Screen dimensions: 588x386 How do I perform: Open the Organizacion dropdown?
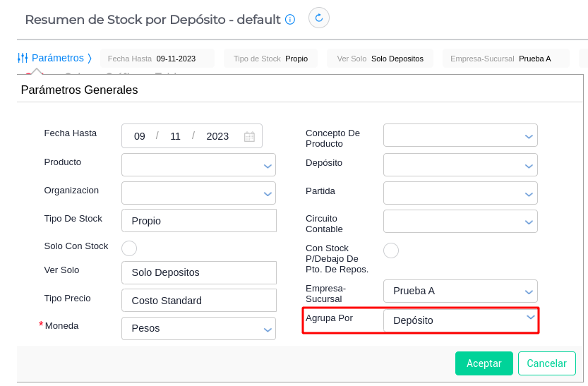click(268, 193)
